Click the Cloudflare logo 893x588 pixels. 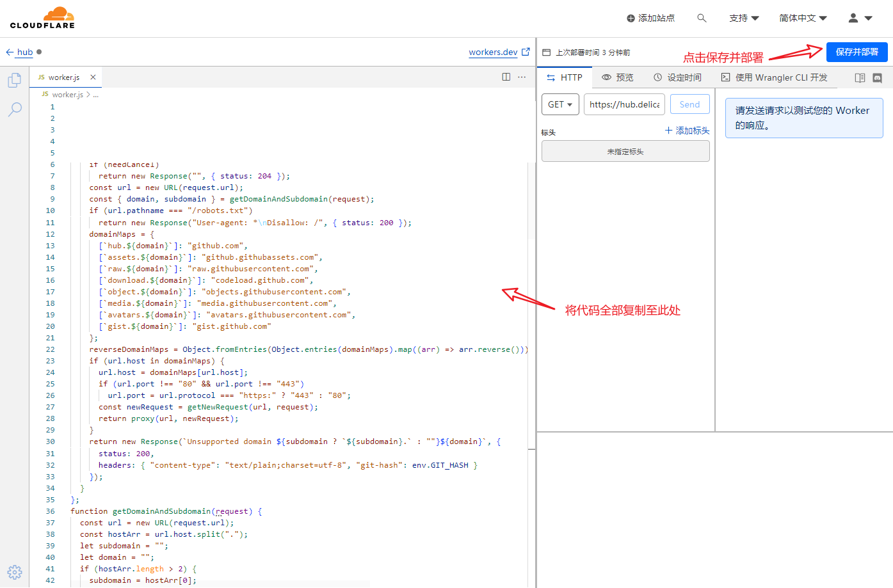pyautogui.click(x=42, y=18)
